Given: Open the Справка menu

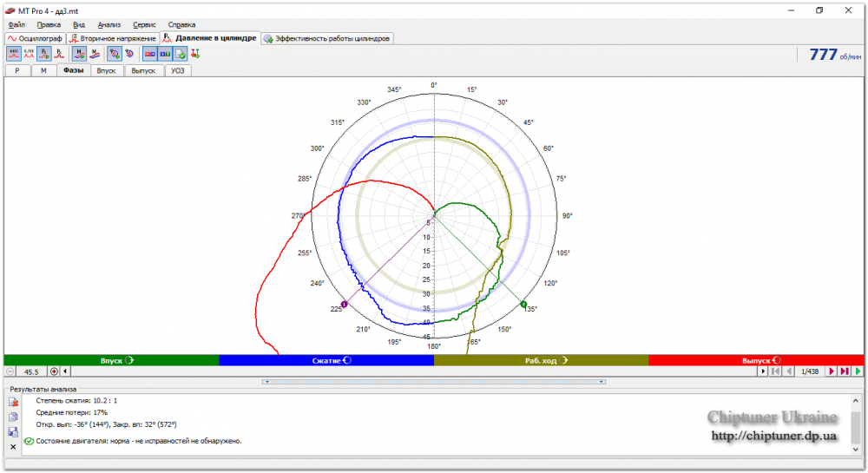Looking at the screenshot, I should 181,24.
